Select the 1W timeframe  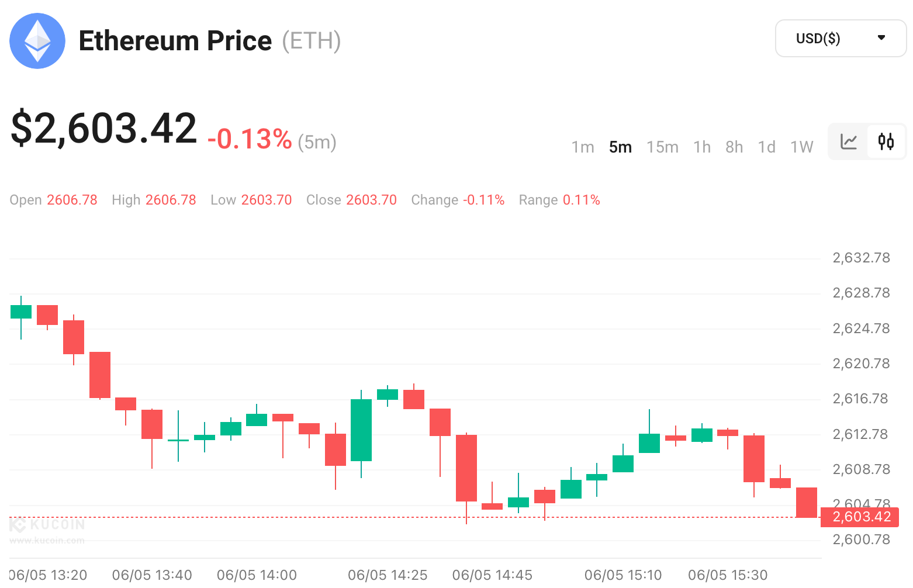[801, 147]
